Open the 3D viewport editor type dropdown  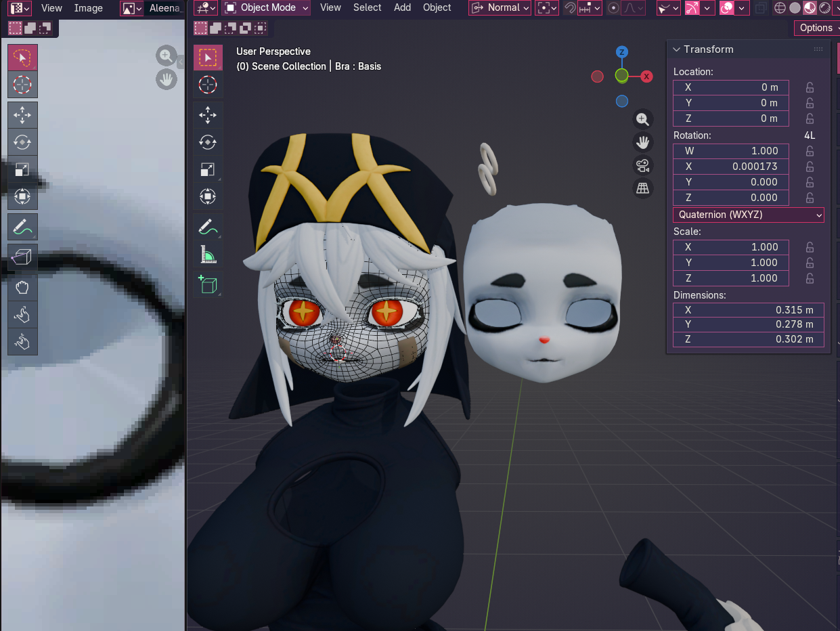point(205,8)
